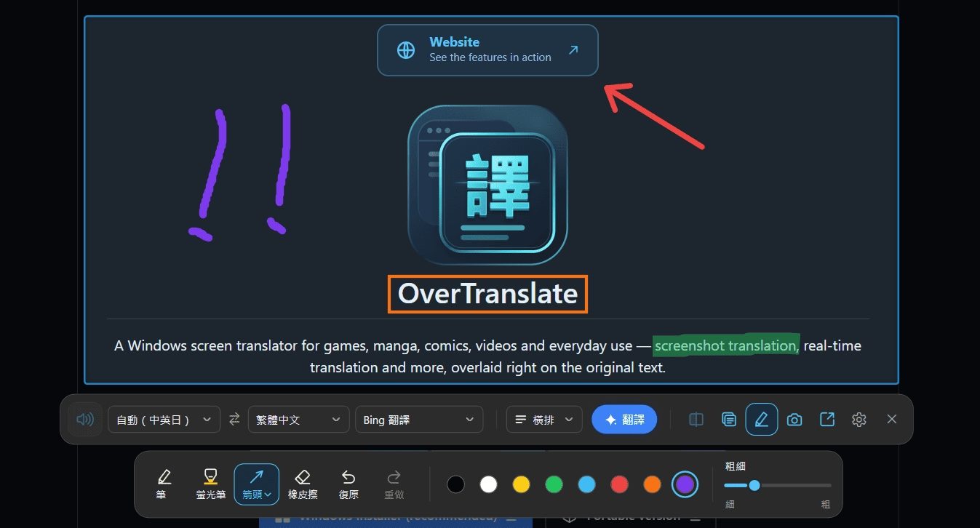Pick the green color swatch
Viewport: 980px width, 528px height.
(x=554, y=484)
